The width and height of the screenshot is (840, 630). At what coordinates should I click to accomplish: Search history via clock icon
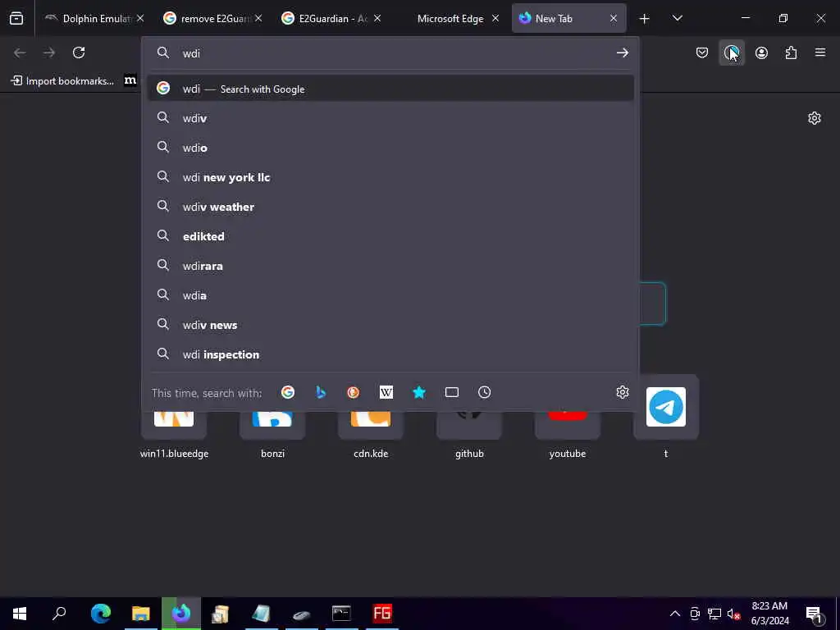coord(484,392)
